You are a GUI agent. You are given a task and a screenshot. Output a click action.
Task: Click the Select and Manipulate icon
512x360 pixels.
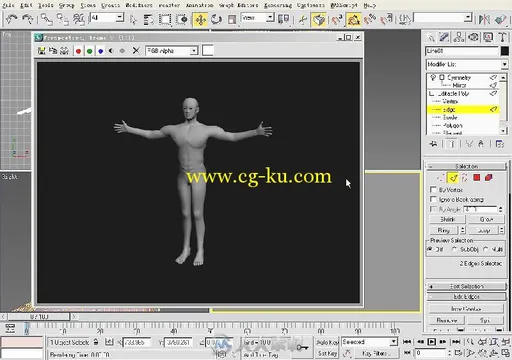click(303, 20)
